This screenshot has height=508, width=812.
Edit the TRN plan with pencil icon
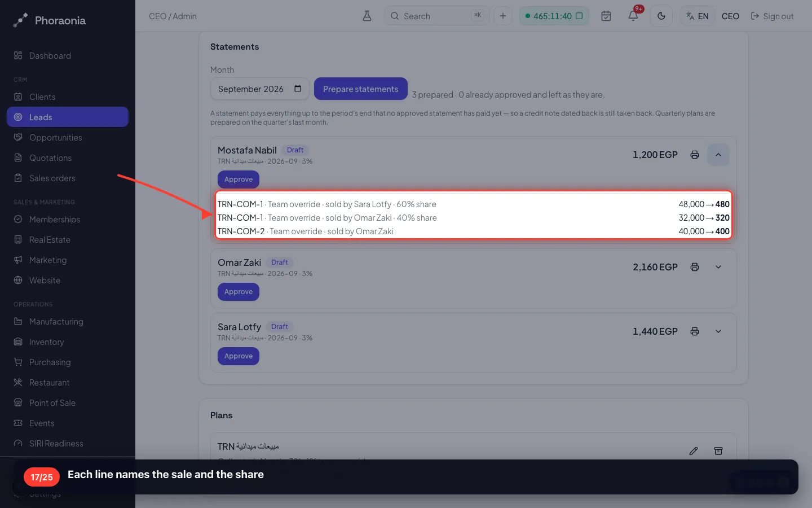[694, 451]
